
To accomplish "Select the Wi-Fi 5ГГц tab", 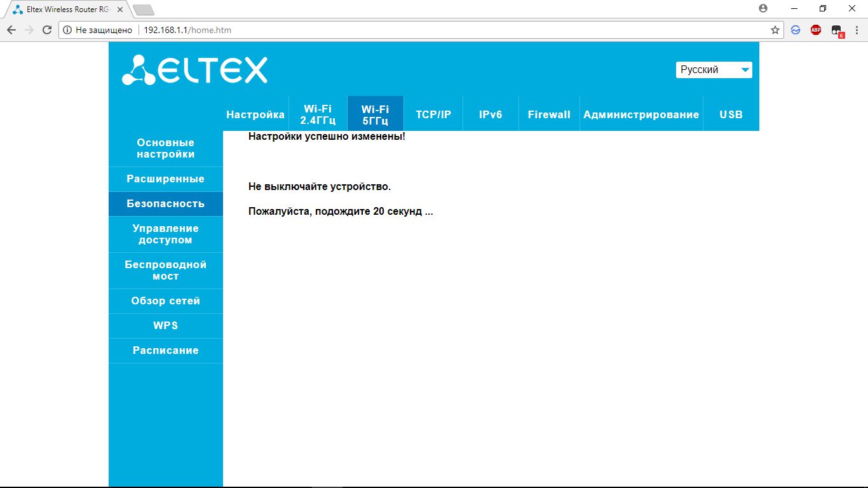I will point(376,114).
